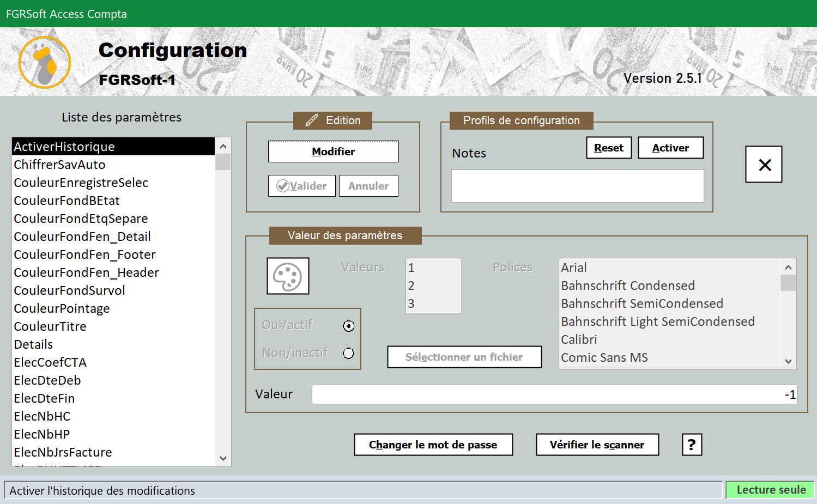Select the Oui/actif radio button
The width and height of the screenshot is (817, 504).
348,326
